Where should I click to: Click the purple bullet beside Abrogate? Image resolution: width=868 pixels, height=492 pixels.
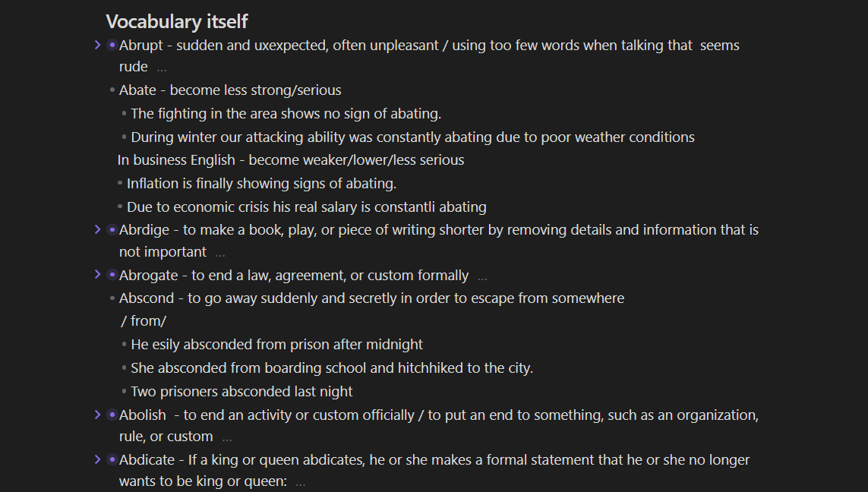[x=112, y=275]
